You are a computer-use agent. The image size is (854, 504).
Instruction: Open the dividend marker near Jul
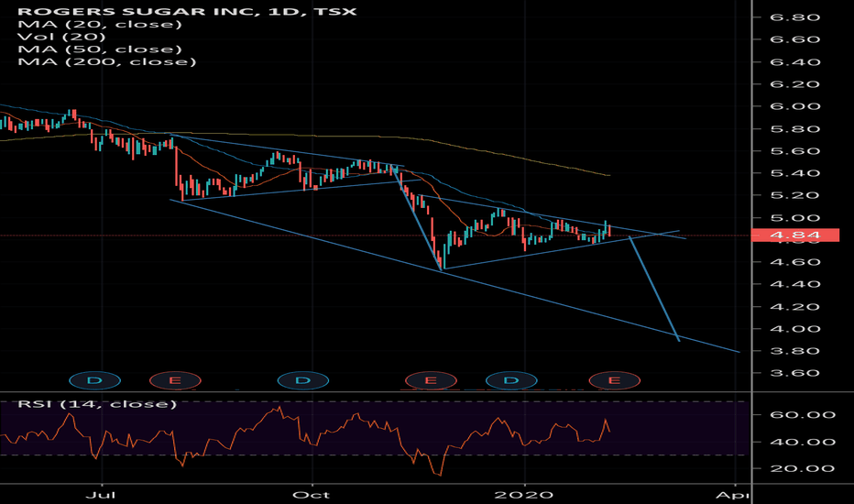(94, 380)
